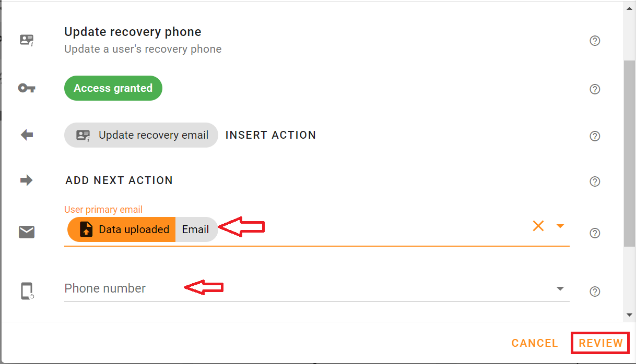Click the mobile phone icon
The width and height of the screenshot is (636, 364).
(26, 291)
